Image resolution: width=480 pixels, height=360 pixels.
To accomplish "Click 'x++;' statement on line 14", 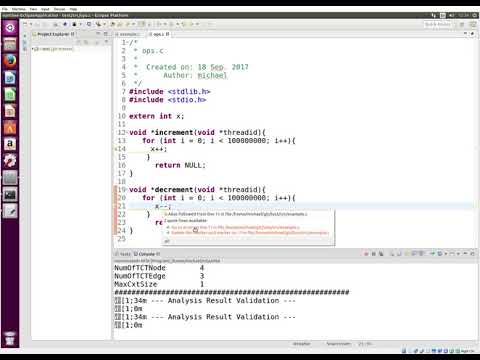I will pos(159,149).
